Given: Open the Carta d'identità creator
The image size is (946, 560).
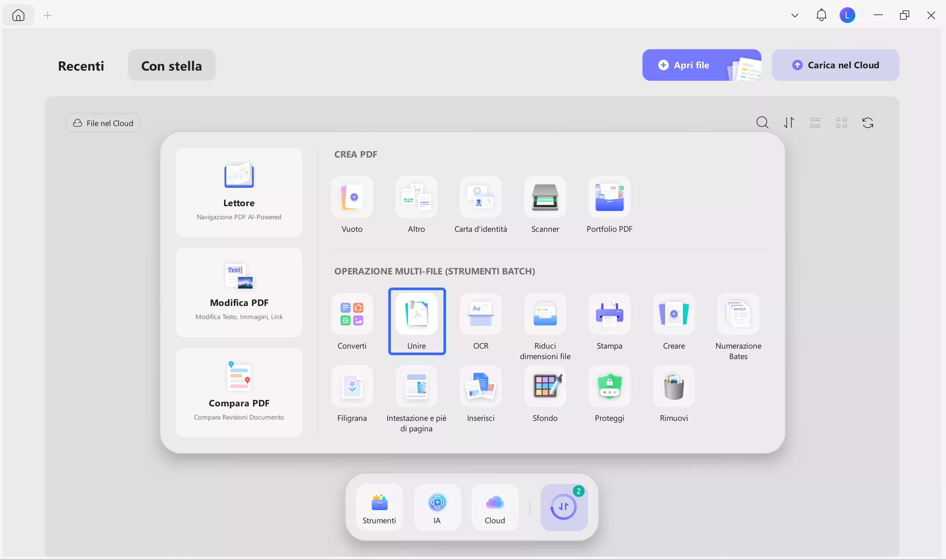Looking at the screenshot, I should point(481,197).
